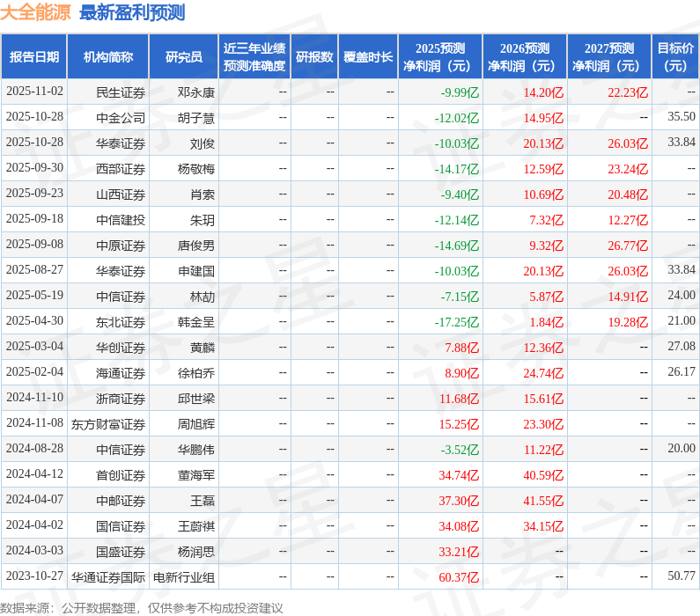Select the 目标价 column header
Image resolution: width=700 pixels, height=616 pixels.
point(676,56)
